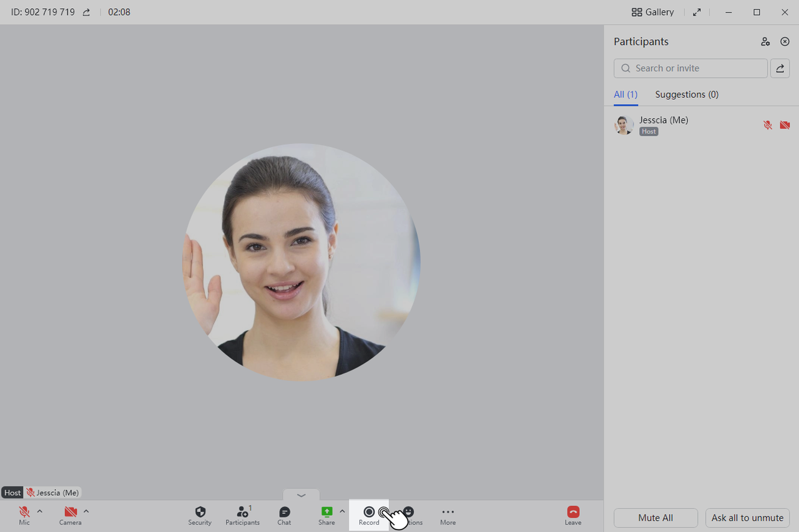Close the Participants panel
The image size is (799, 532).
[x=785, y=42]
